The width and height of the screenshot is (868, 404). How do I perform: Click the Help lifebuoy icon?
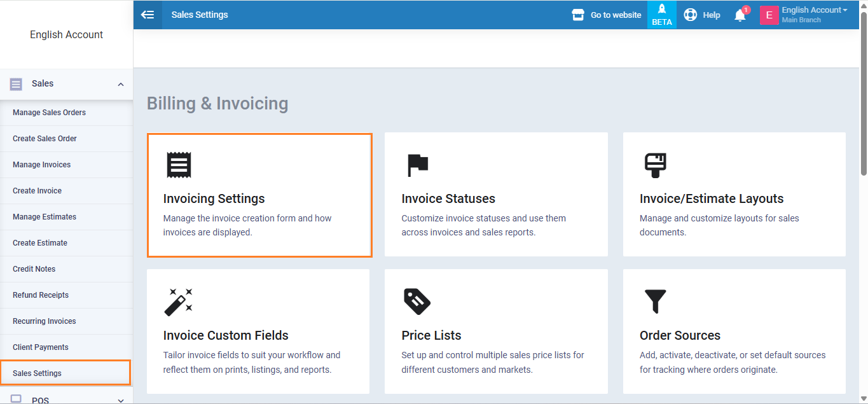pos(690,15)
